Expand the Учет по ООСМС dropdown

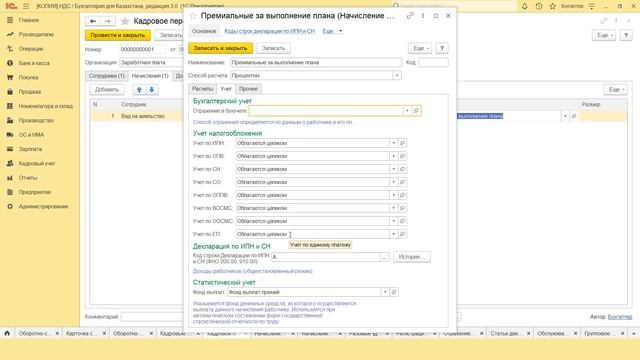(393, 221)
